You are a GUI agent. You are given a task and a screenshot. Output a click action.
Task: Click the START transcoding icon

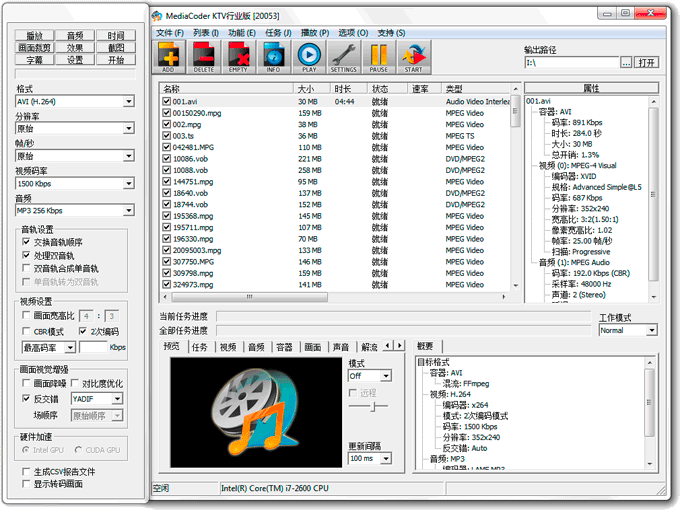pyautogui.click(x=414, y=57)
